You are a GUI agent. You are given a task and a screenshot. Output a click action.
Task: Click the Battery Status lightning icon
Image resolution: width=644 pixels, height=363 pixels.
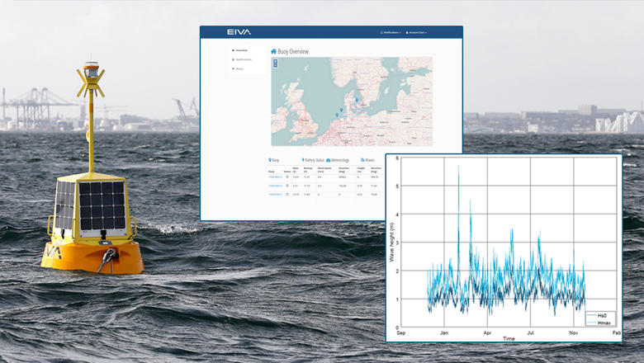pos(303,160)
